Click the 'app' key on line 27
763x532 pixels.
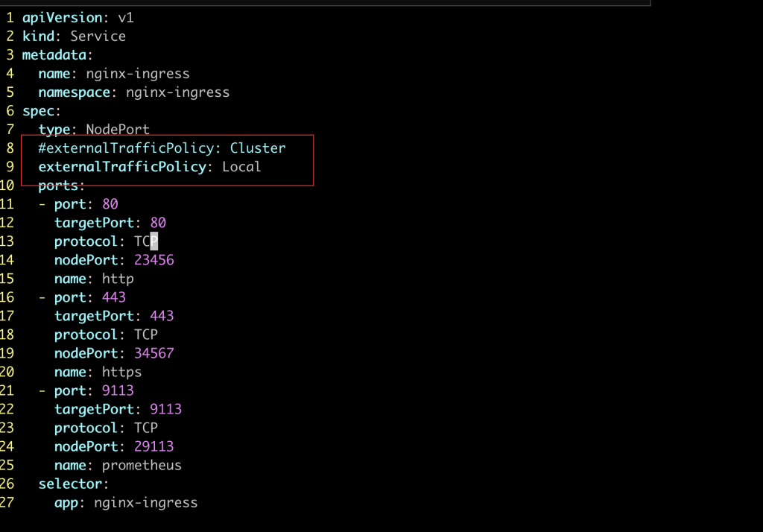coord(66,503)
